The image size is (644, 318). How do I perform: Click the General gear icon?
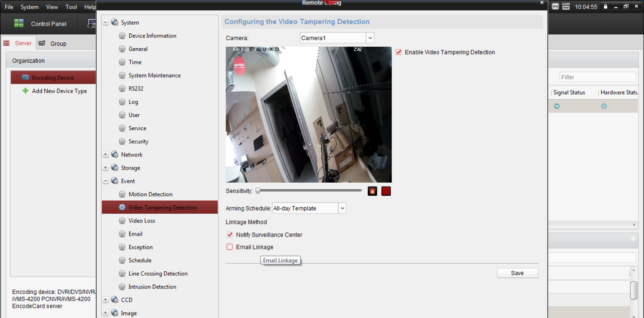click(122, 49)
